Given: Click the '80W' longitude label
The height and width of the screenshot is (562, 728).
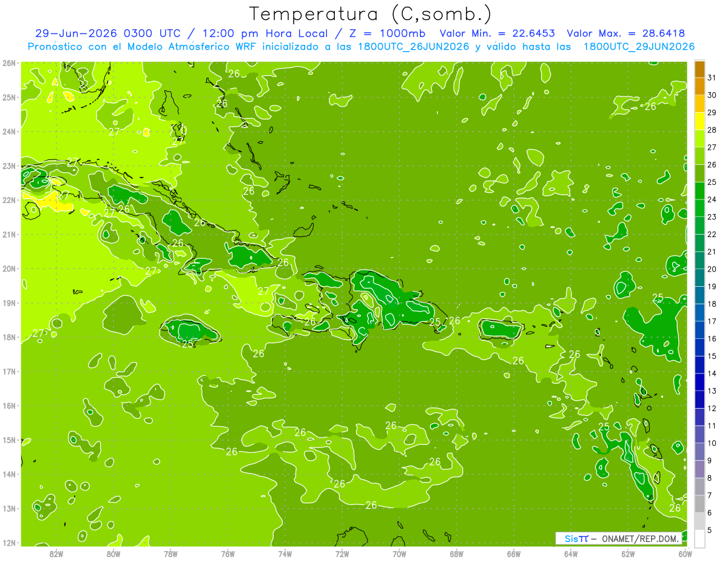Looking at the screenshot, I should tap(113, 554).
